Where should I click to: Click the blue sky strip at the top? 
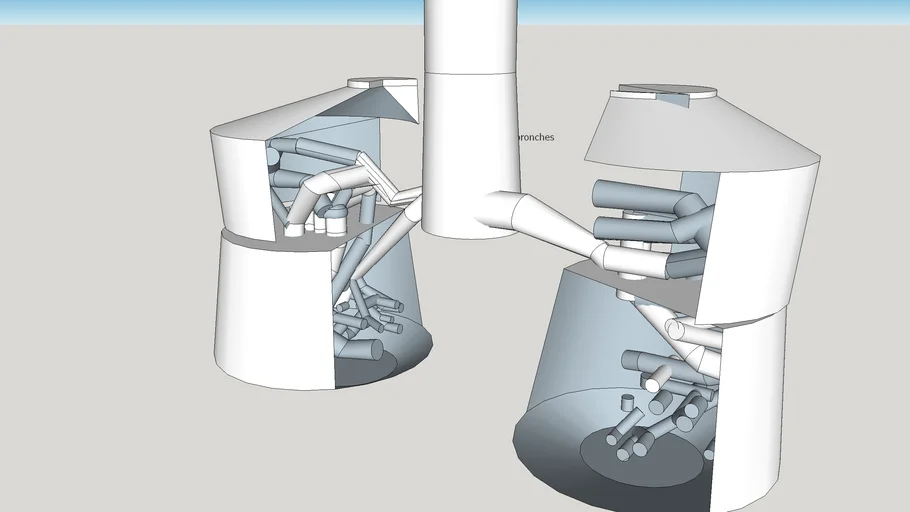click(200, 12)
